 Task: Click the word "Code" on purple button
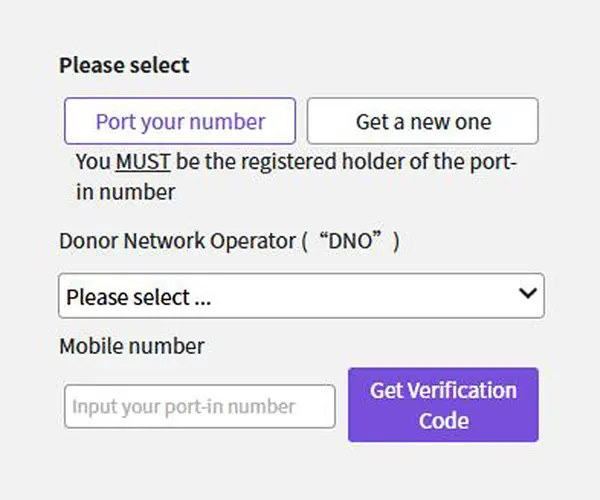coord(444,421)
